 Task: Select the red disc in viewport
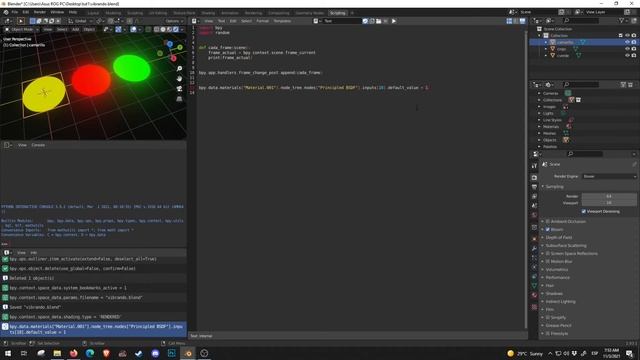point(91,80)
